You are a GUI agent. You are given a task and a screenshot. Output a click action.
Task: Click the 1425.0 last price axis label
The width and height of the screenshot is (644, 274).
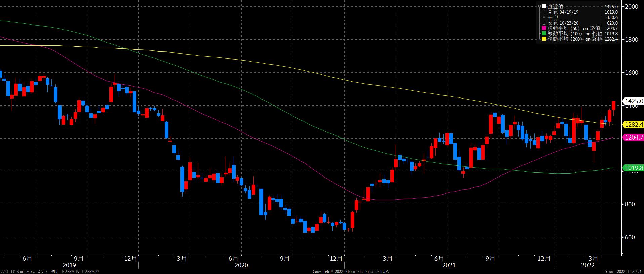click(633, 101)
